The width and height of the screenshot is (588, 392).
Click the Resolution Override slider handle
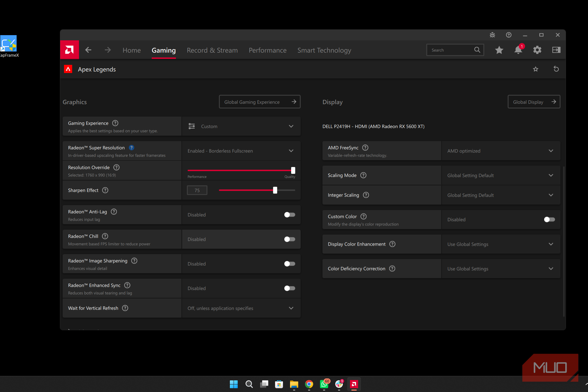293,170
